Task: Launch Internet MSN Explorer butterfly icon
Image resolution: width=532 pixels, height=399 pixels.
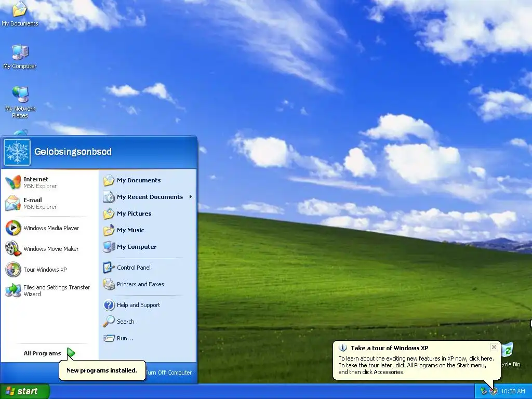Action: point(13,182)
